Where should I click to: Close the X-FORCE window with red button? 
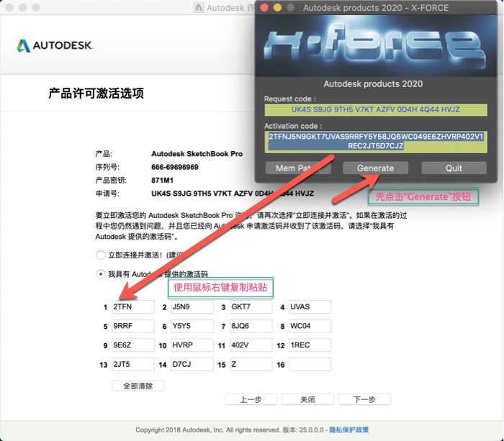pos(264,8)
